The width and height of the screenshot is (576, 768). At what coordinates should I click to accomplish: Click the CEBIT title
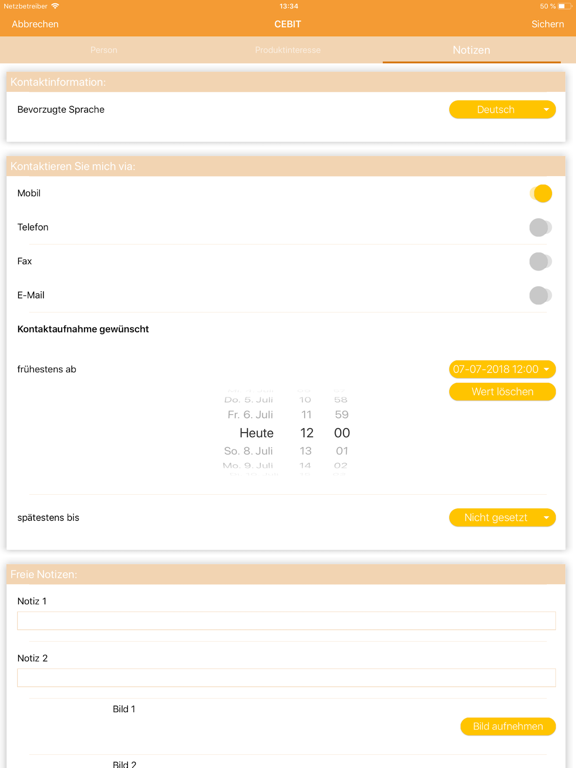point(288,24)
